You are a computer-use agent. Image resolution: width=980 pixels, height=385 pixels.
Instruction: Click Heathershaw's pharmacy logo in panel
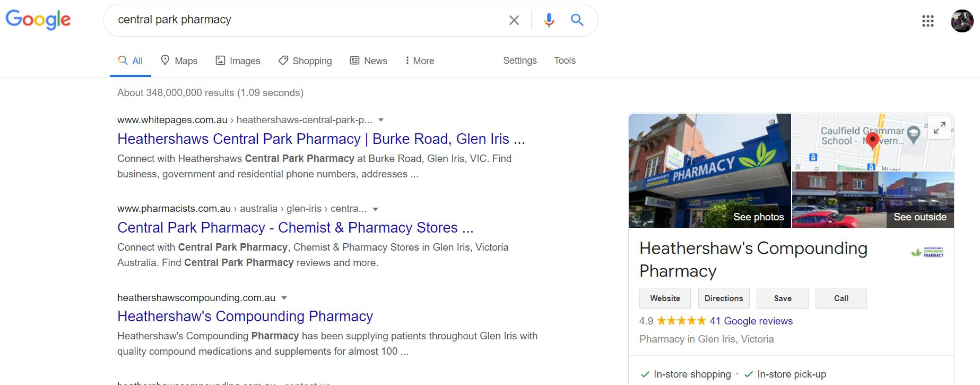click(x=927, y=252)
